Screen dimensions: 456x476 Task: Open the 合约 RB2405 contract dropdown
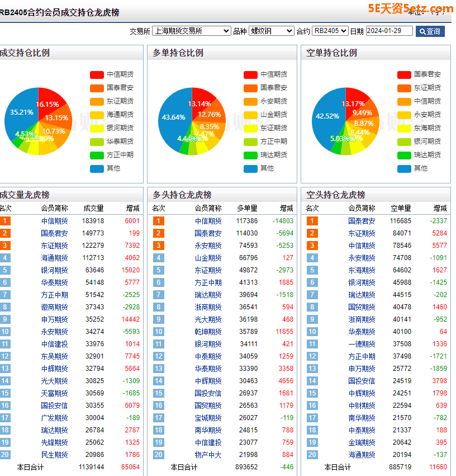click(x=330, y=31)
